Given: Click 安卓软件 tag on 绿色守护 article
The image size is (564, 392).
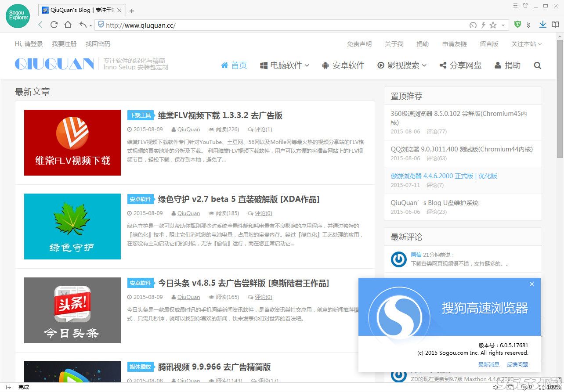Looking at the screenshot, I should pyautogui.click(x=141, y=199).
